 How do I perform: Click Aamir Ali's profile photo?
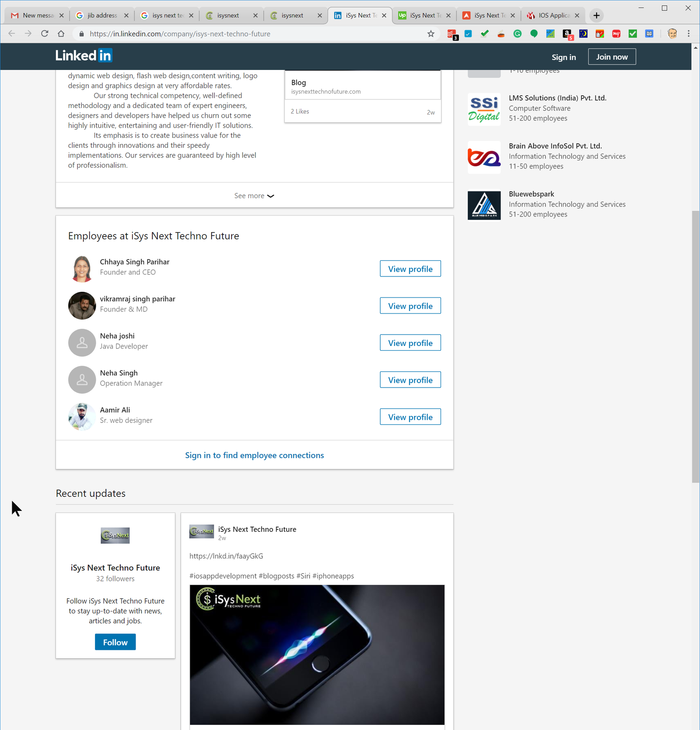point(82,417)
